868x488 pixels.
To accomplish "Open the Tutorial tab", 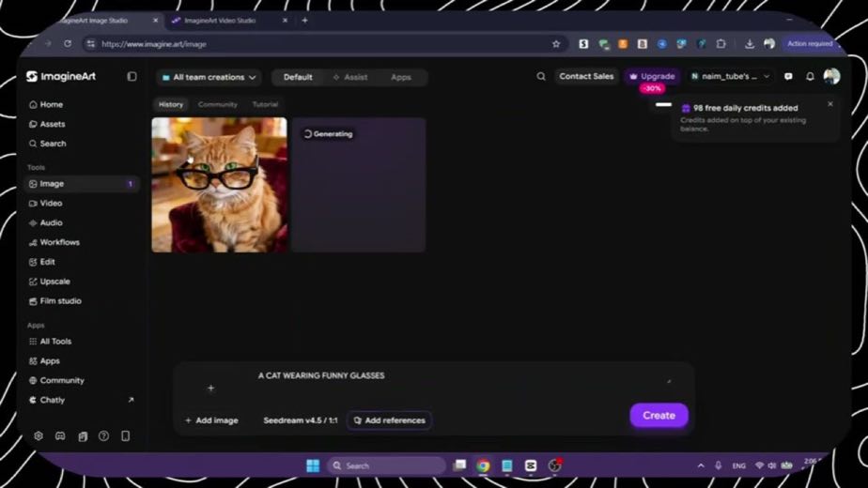I will point(265,104).
